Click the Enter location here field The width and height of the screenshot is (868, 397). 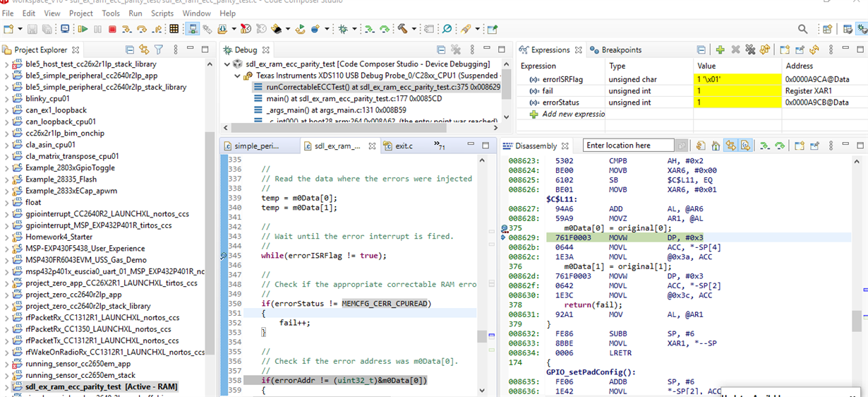628,146
